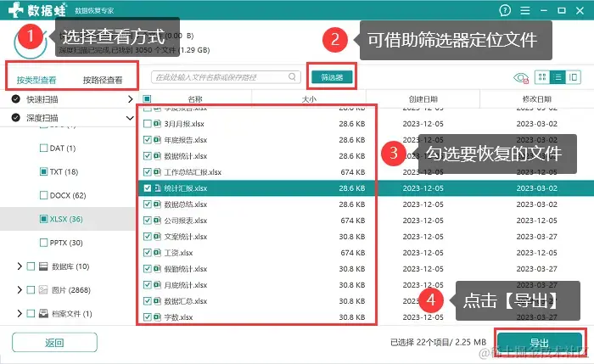The width and height of the screenshot is (594, 364).
Task: Open the help question-mark icon
Action: pyautogui.click(x=505, y=10)
